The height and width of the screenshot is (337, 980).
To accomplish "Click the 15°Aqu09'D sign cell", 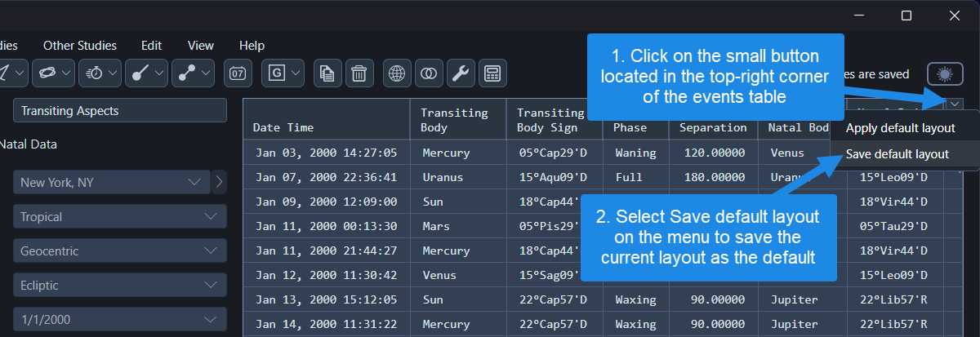I will click(555, 177).
